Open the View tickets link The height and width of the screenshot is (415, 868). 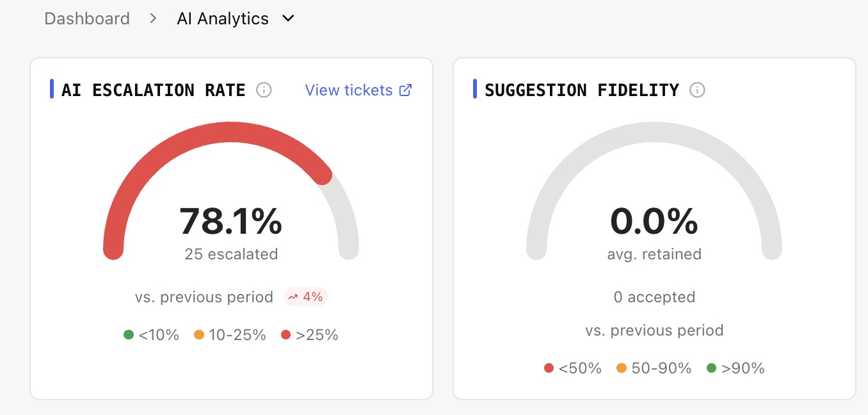pos(349,90)
